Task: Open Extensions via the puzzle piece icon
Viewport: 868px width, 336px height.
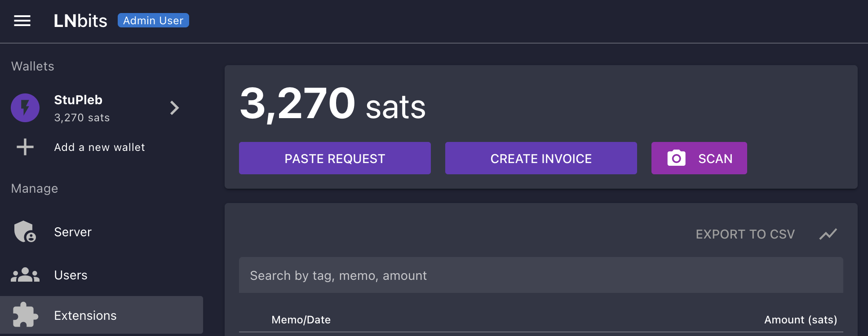Action: pos(25,315)
